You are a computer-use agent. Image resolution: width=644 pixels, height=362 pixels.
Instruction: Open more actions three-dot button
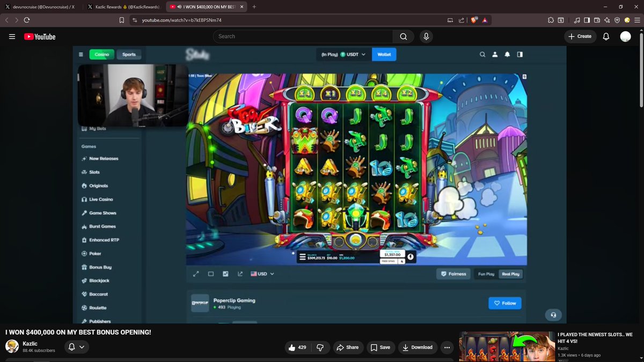tap(447, 348)
